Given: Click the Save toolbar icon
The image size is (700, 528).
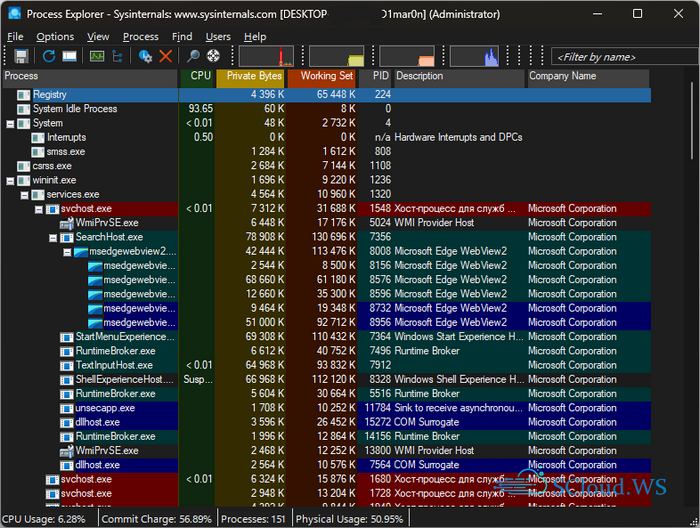Looking at the screenshot, I should 20,57.
